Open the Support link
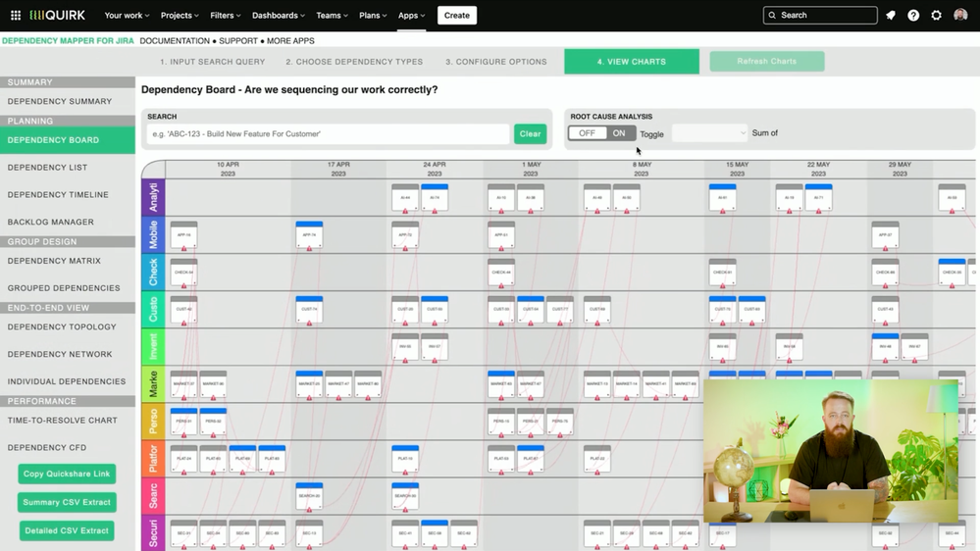The width and height of the screenshot is (980, 551). (238, 40)
